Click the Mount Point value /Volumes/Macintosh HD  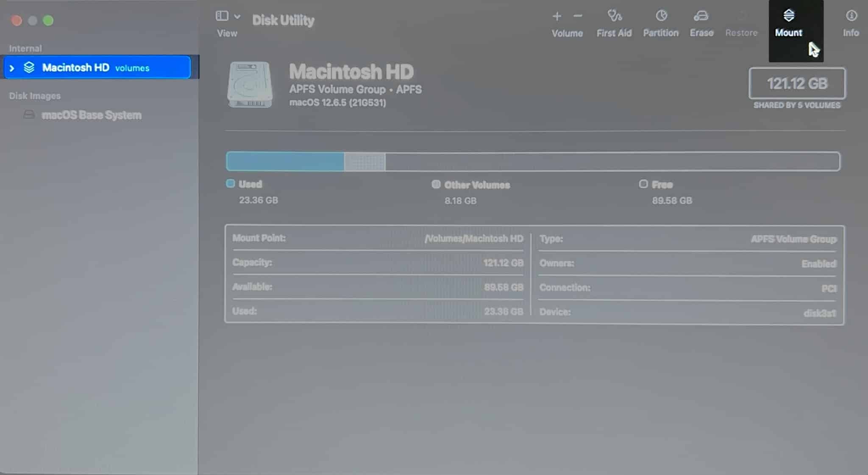click(474, 239)
